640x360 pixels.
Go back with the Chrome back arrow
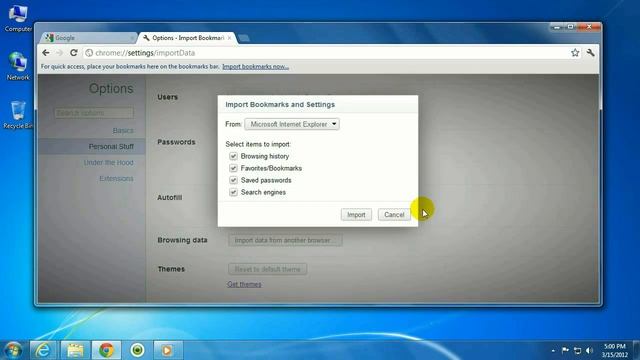[x=46, y=53]
